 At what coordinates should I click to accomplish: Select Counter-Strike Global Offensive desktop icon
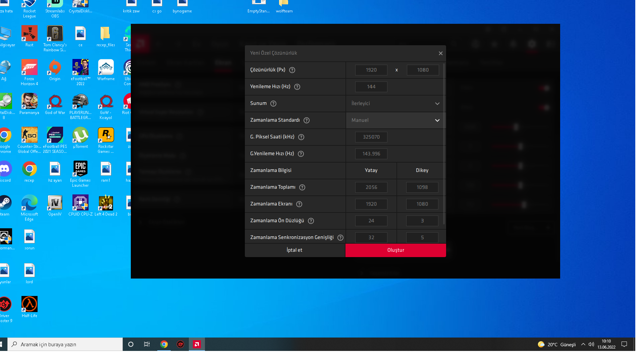click(x=30, y=140)
